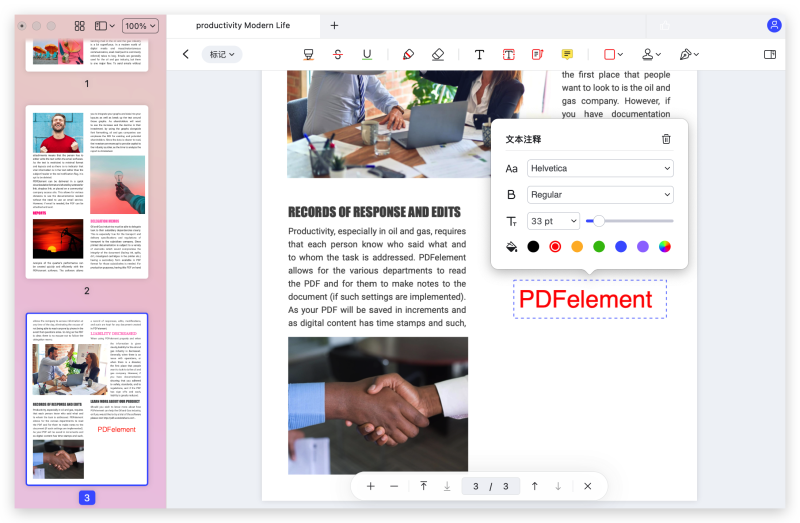
Task: Open the 100% zoom level dropdown
Action: (x=140, y=25)
